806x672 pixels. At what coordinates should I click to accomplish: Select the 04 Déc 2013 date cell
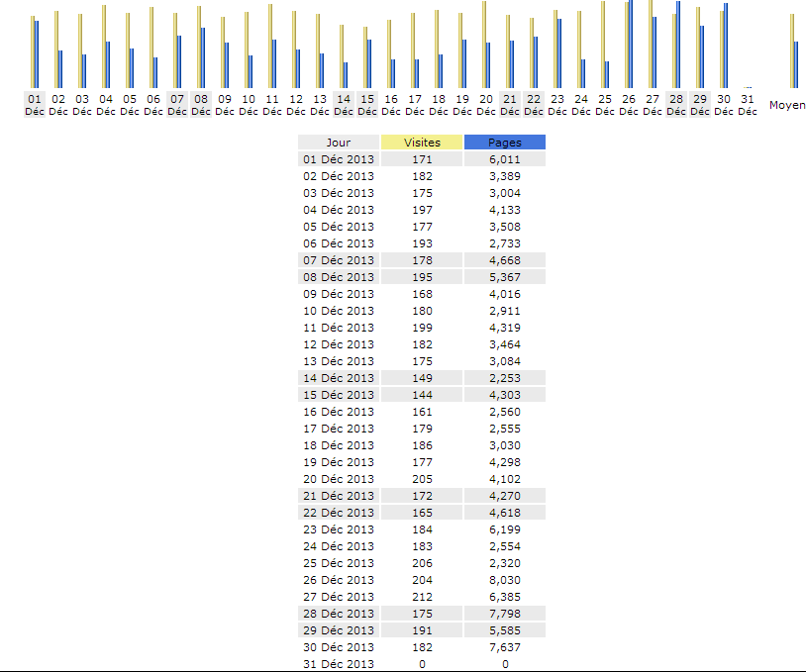339,210
